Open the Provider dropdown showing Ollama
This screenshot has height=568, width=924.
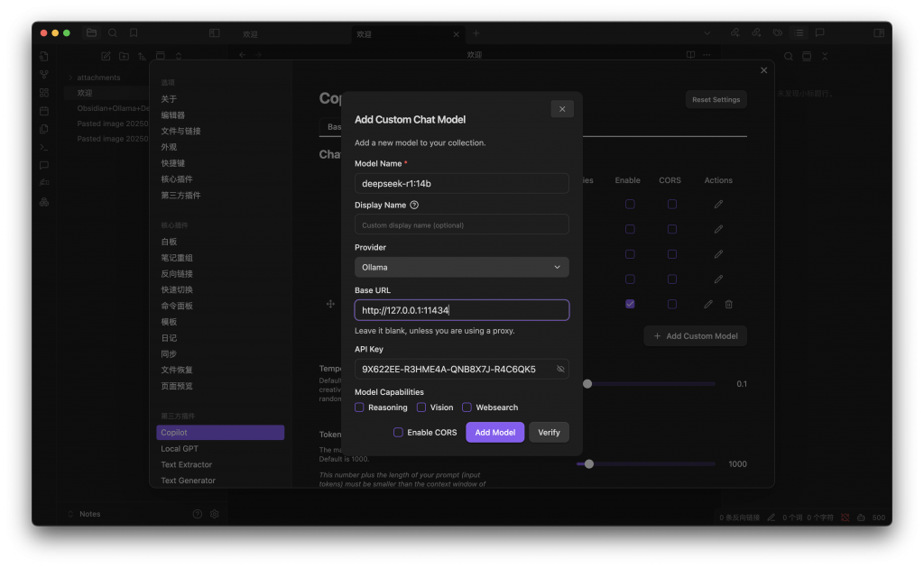[x=461, y=267]
